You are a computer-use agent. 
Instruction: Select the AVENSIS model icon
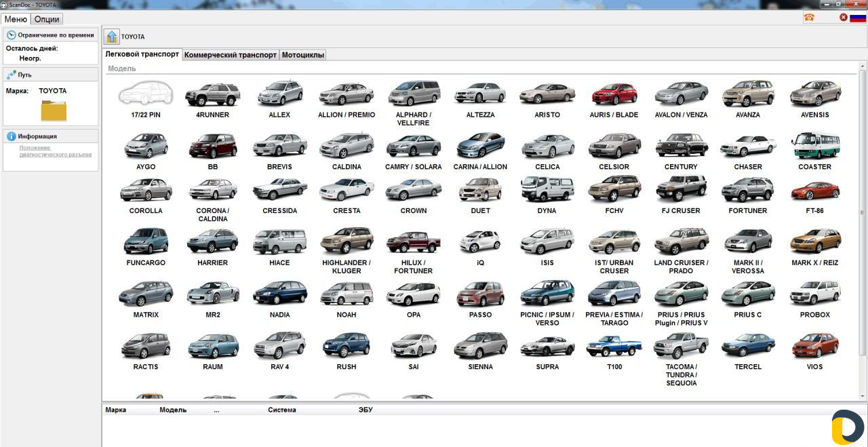[x=815, y=94]
